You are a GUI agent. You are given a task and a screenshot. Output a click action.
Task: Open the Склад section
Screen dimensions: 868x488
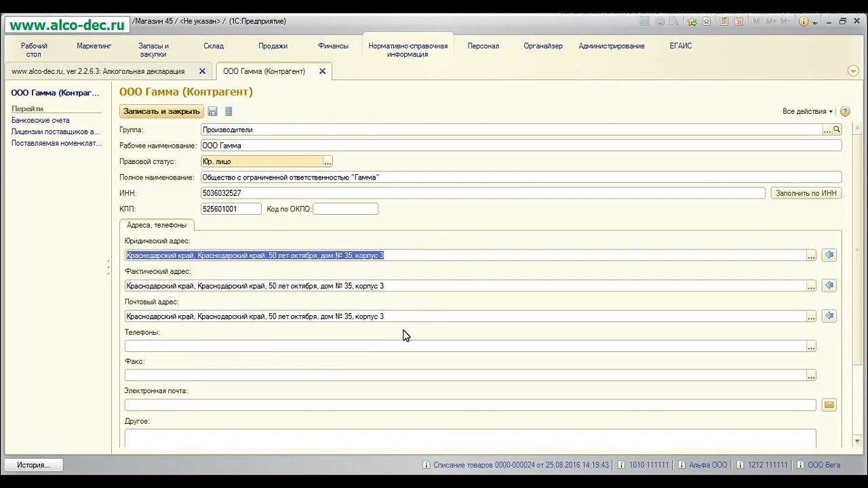click(x=214, y=46)
